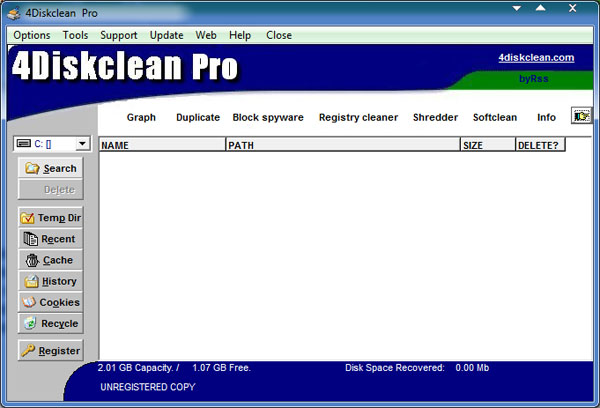
Task: Open the Register dialog
Action: click(x=51, y=350)
